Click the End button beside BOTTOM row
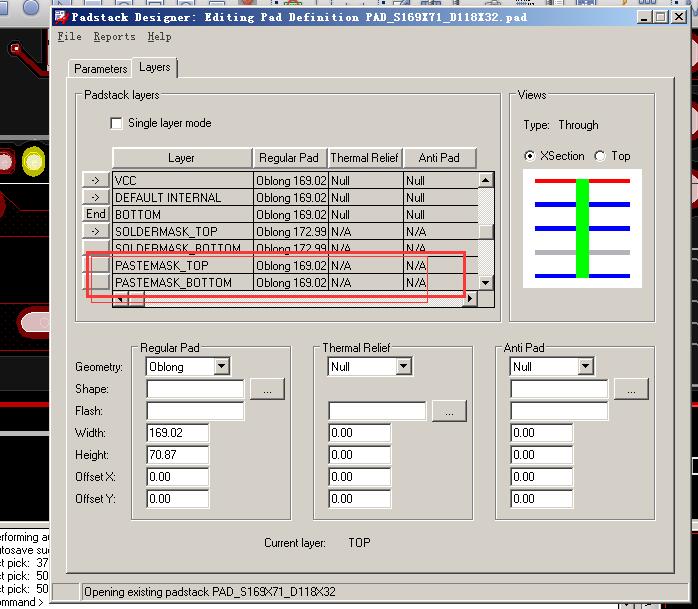698x609 pixels. pos(96,214)
